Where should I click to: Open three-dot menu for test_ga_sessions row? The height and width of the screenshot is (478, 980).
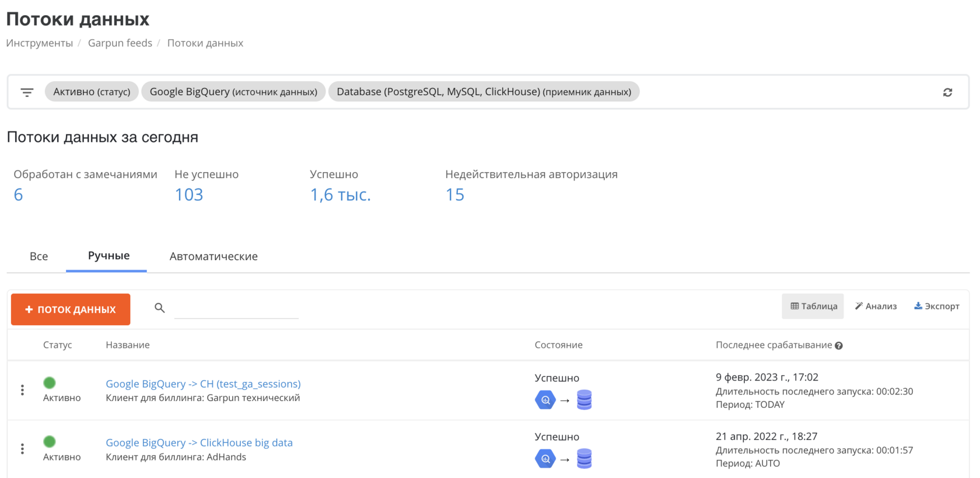[22, 390]
